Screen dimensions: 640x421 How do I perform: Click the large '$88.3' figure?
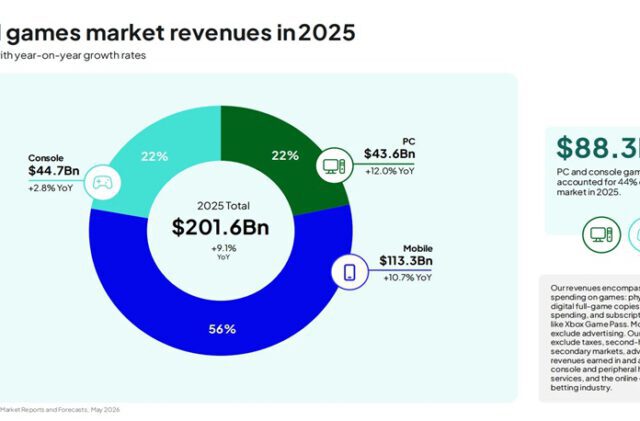click(598, 148)
